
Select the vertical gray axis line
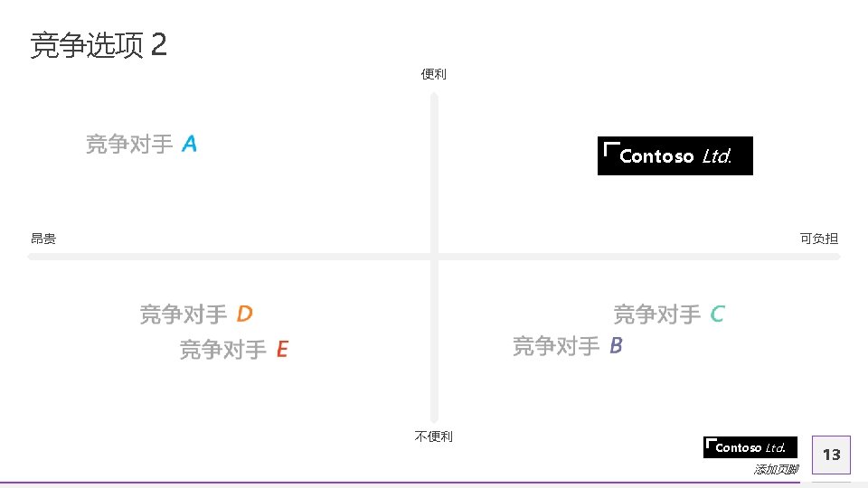point(434,181)
